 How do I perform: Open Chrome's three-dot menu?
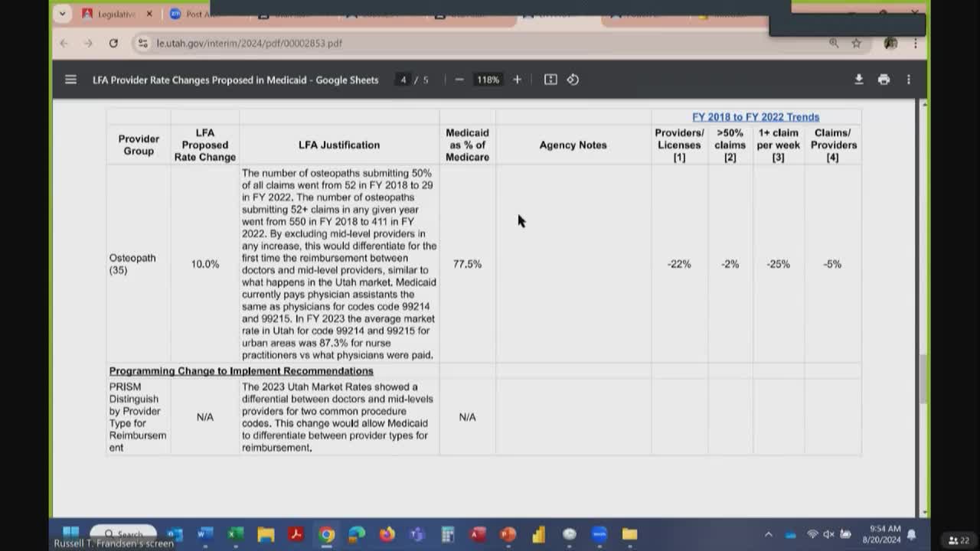coord(915,44)
